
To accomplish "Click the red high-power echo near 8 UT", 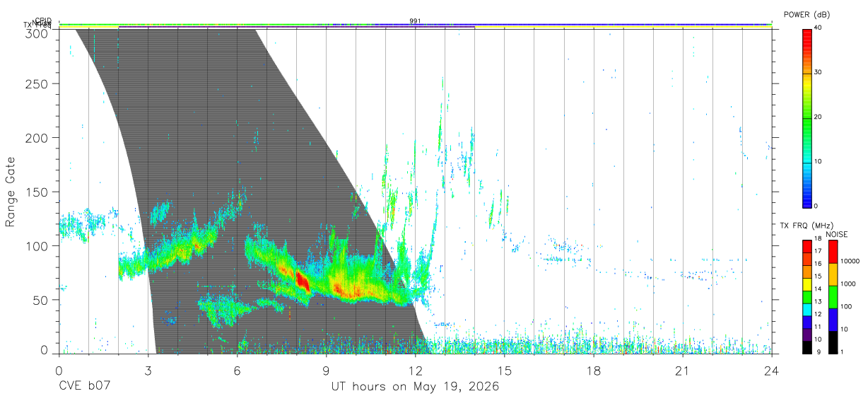I will [303, 281].
